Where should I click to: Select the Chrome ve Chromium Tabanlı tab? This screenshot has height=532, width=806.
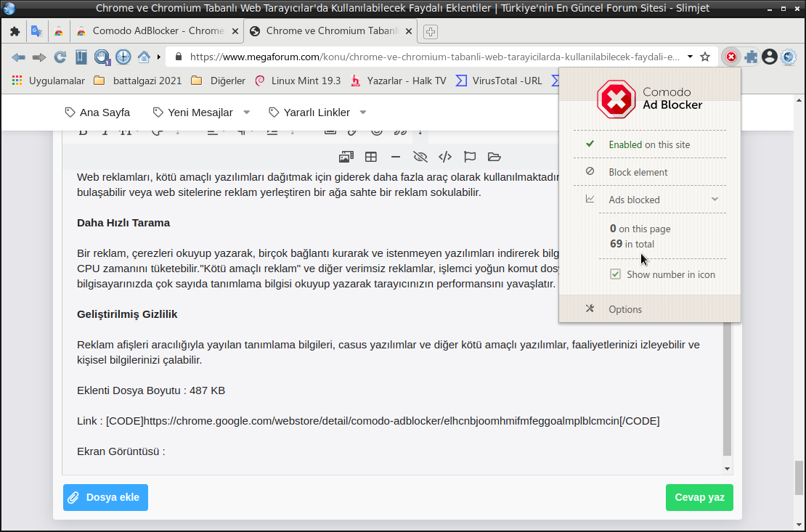[x=332, y=30]
